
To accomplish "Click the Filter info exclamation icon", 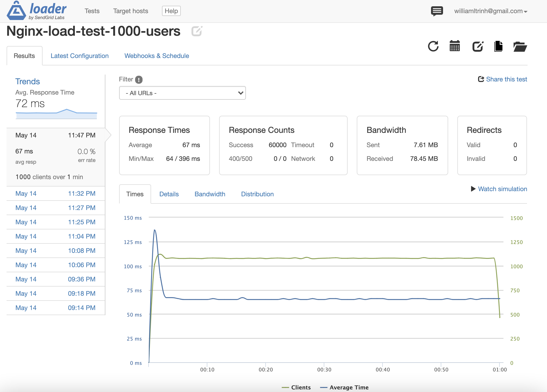I will (139, 80).
